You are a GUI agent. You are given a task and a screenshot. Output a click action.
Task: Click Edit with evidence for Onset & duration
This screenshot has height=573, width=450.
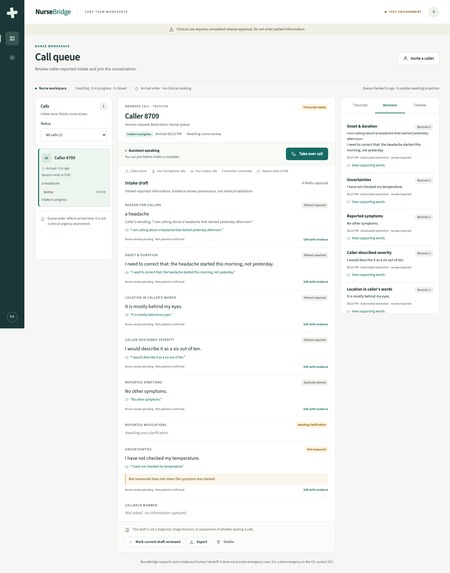(x=315, y=282)
